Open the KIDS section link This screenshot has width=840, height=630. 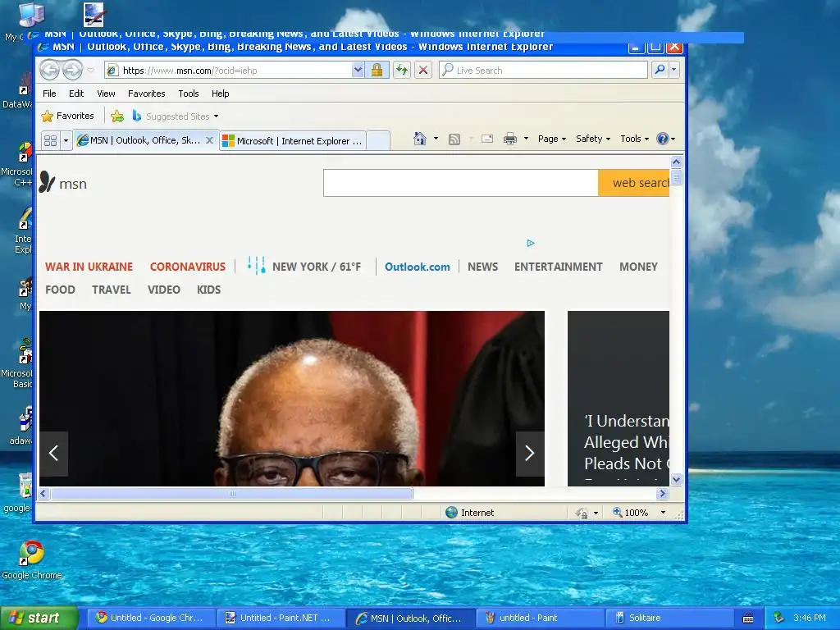click(x=209, y=290)
